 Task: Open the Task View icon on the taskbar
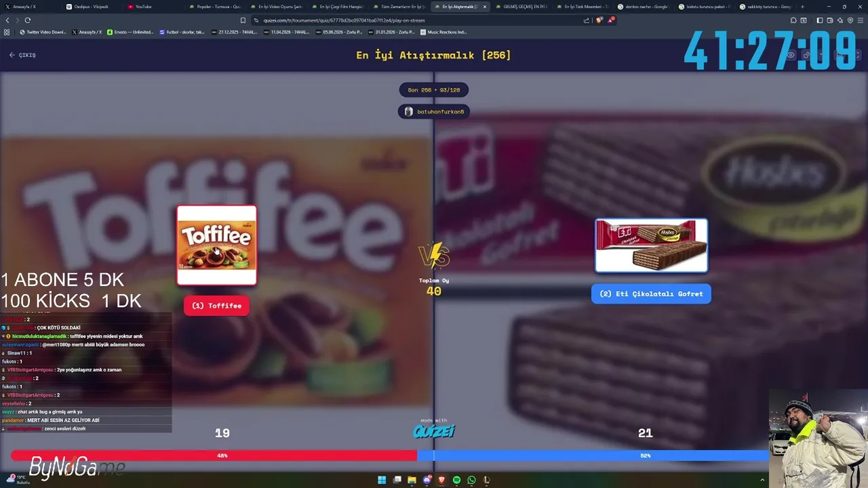(x=397, y=480)
